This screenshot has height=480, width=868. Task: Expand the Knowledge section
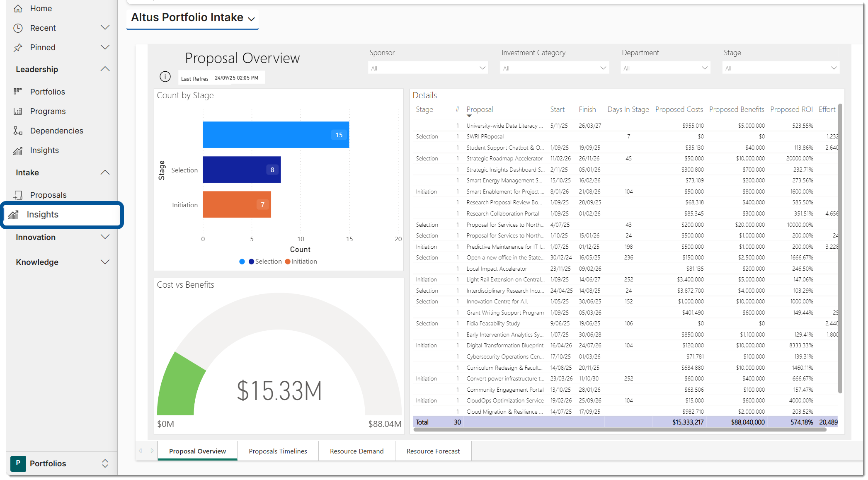105,262
